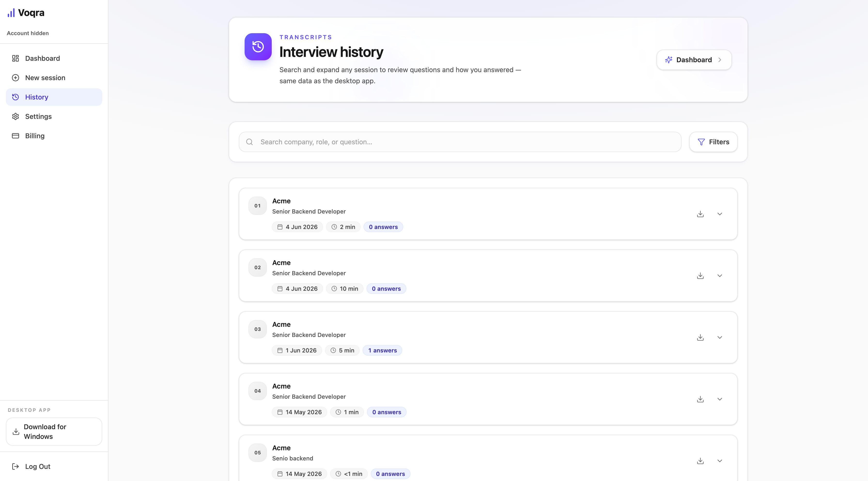
Task: Download transcript for session 03
Action: 700,337
